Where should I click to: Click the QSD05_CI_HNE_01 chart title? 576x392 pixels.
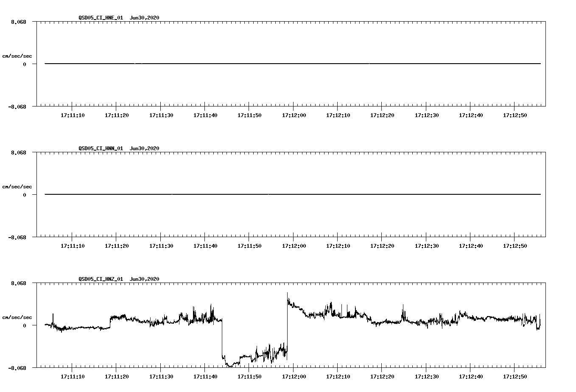click(x=119, y=18)
